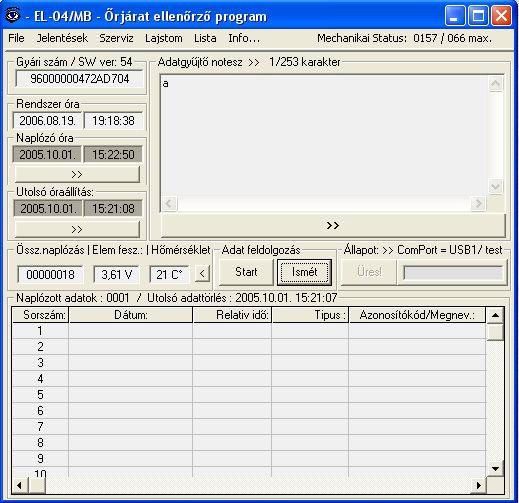Screen dimensions: 519x503
Task: Click the progress bar beside Üres!
Action: (x=453, y=273)
